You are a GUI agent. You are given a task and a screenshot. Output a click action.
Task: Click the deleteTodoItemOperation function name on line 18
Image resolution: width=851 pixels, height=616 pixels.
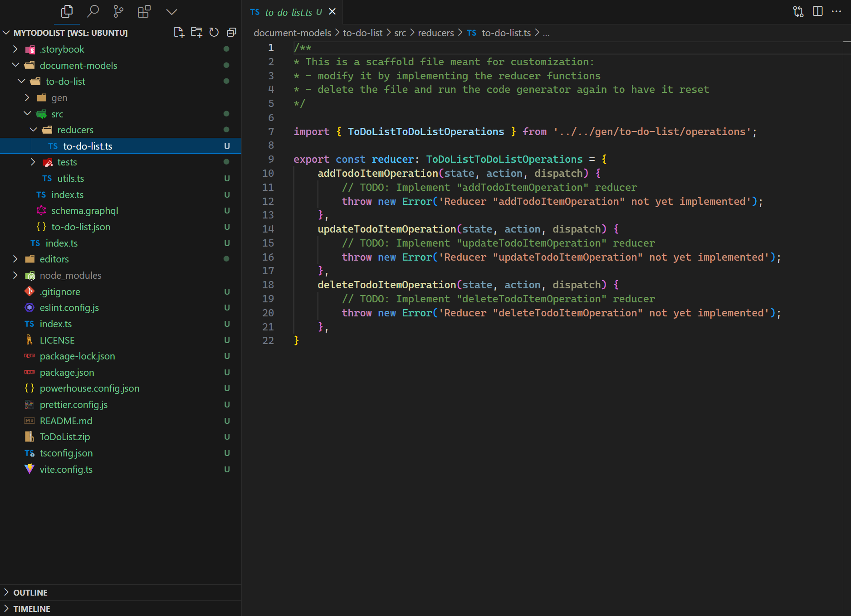386,285
